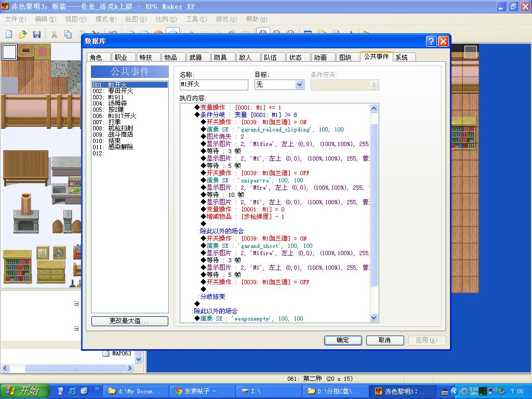Select common event 006: M1917开火
Viewport: 532px width, 399px height.
tap(130, 116)
